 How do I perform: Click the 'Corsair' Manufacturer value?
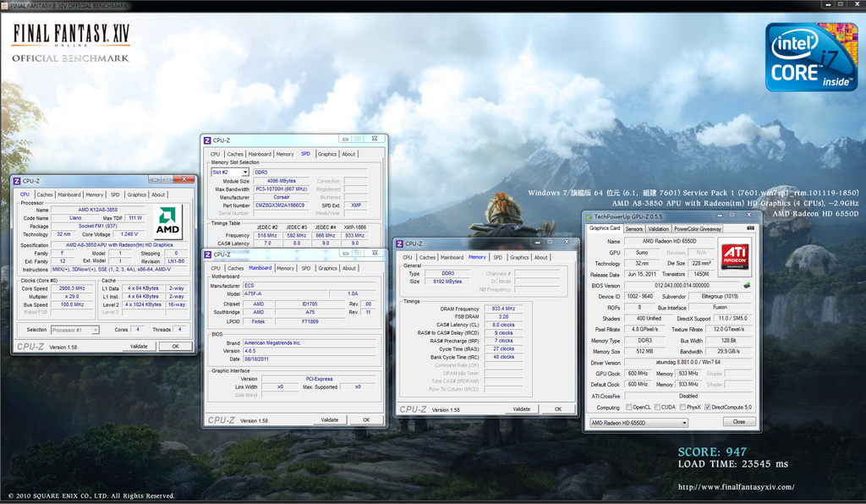[281, 197]
